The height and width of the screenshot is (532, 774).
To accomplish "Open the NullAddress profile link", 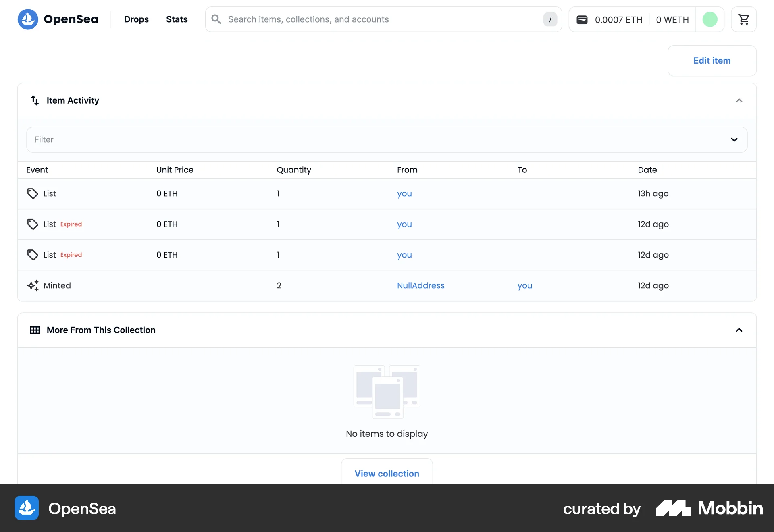I will 420,285.
